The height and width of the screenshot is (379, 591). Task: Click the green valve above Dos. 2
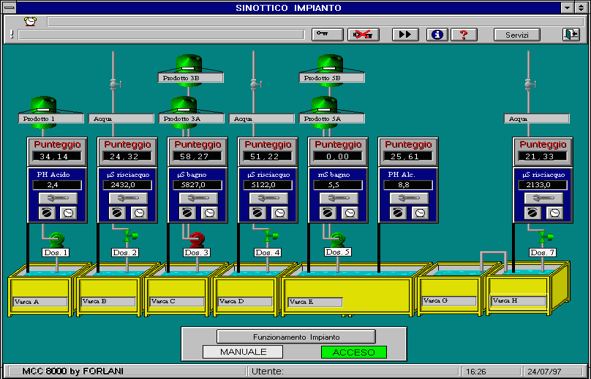(x=129, y=236)
